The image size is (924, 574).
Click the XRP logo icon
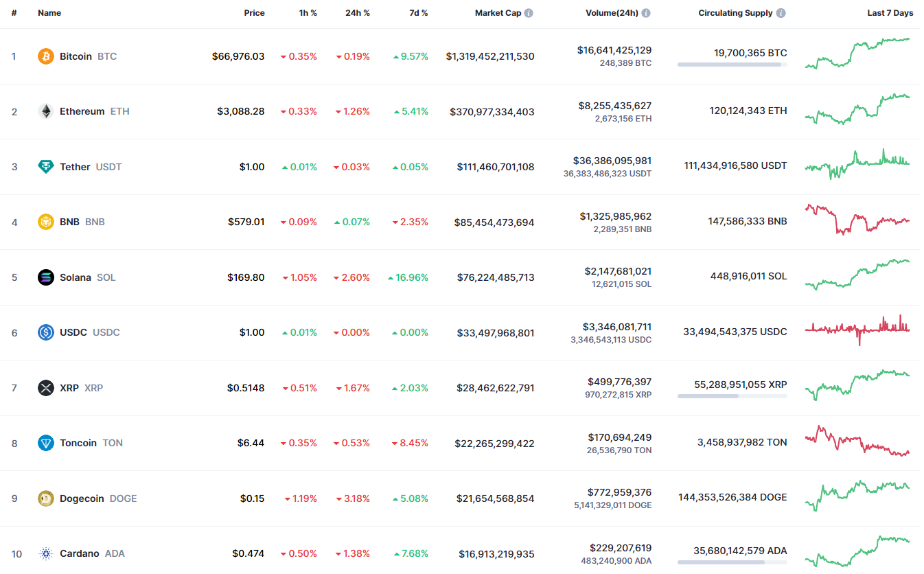(x=45, y=388)
